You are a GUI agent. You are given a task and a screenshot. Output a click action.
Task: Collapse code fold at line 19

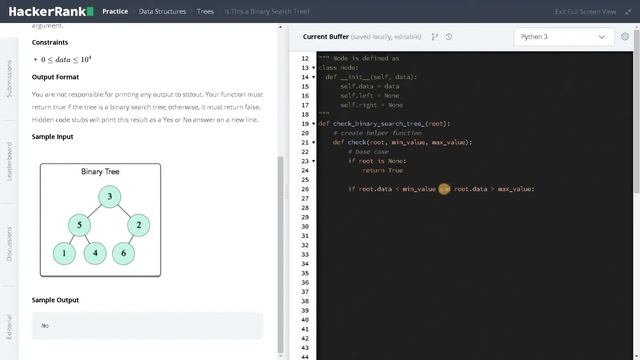(313, 124)
